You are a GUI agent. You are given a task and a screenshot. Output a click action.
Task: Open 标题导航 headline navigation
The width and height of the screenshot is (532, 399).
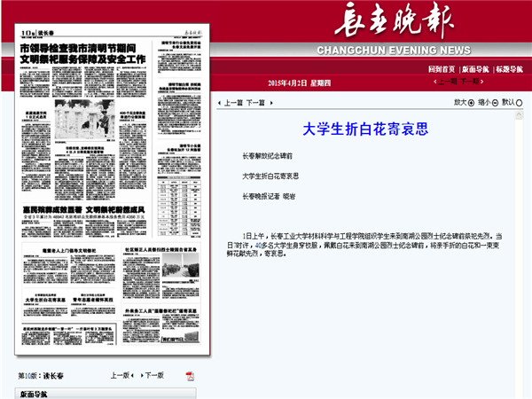click(x=509, y=68)
